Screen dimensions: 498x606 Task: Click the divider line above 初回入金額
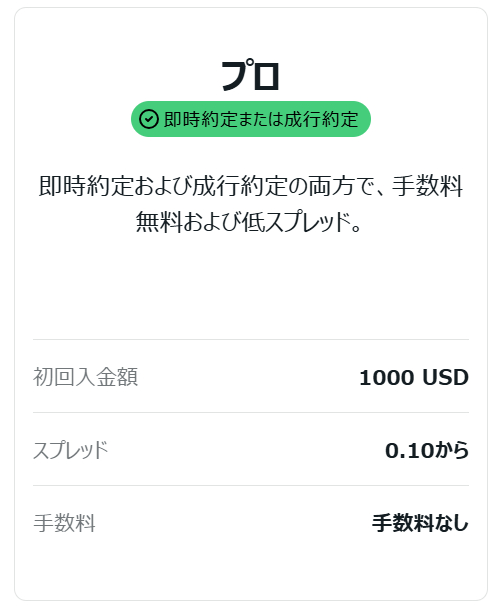251,340
